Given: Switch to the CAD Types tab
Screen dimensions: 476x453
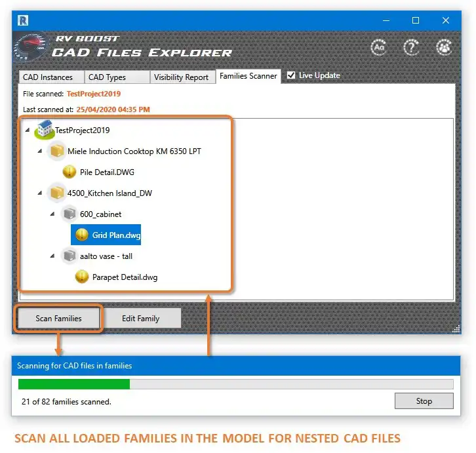Looking at the screenshot, I should point(117,77).
